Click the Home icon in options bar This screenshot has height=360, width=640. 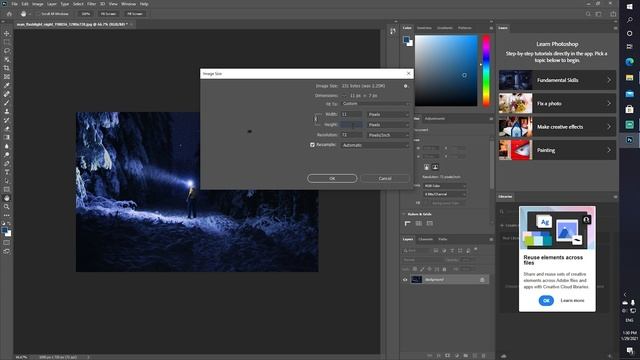[9, 14]
